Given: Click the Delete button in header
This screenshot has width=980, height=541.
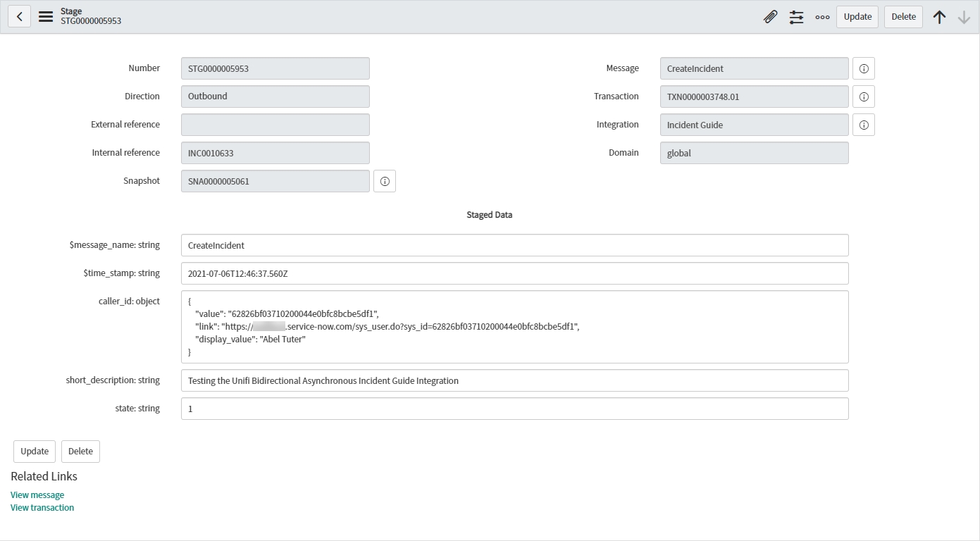Looking at the screenshot, I should (x=903, y=17).
